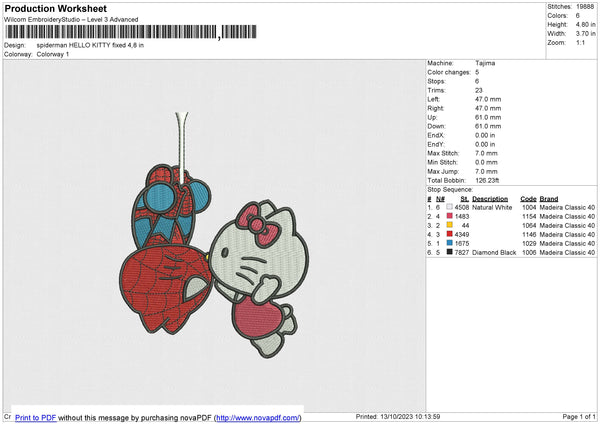Click the Brand column header
This screenshot has width=600, height=424.
[549, 199]
